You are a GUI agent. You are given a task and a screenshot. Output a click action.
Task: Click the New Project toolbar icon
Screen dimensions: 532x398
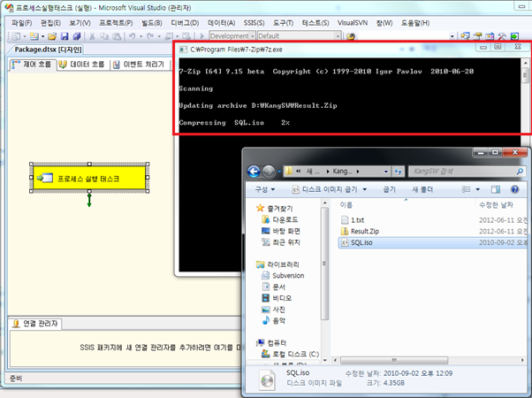point(16,36)
